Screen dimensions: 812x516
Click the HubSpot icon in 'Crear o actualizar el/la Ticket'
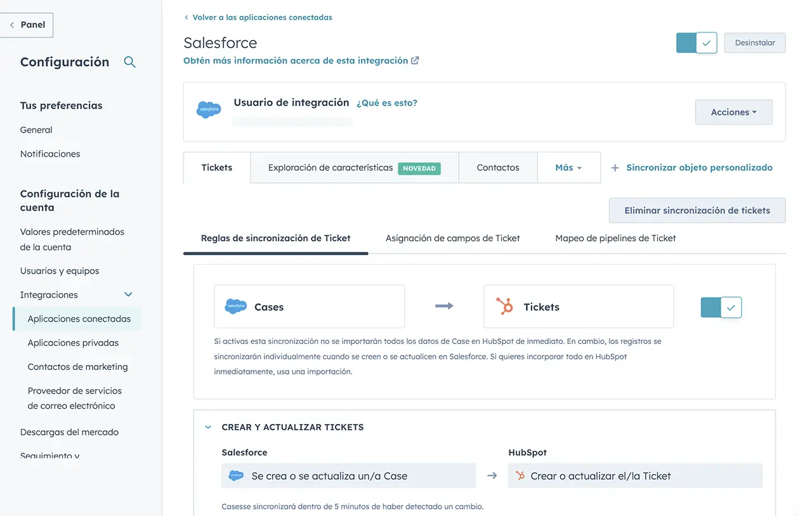[520, 475]
